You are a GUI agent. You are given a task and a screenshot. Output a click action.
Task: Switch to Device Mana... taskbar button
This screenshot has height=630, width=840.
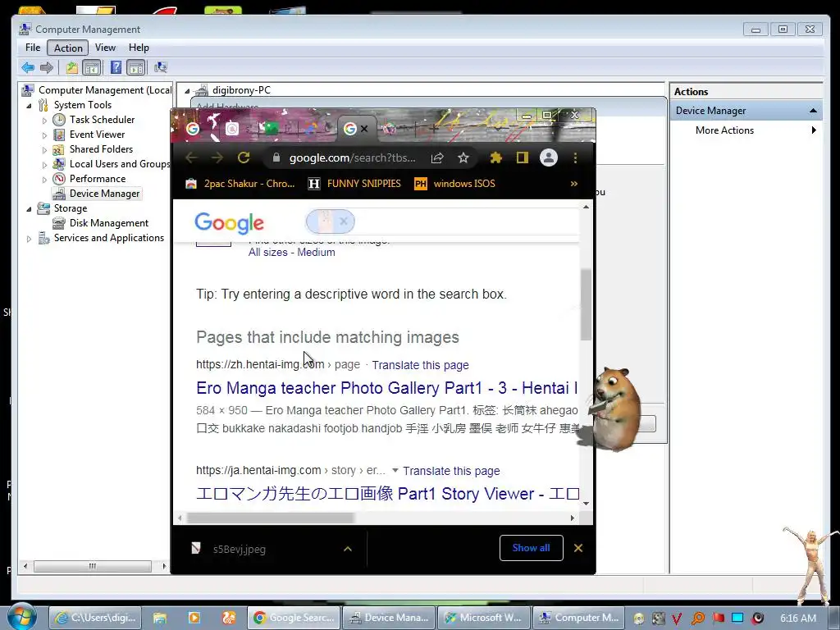(390, 618)
